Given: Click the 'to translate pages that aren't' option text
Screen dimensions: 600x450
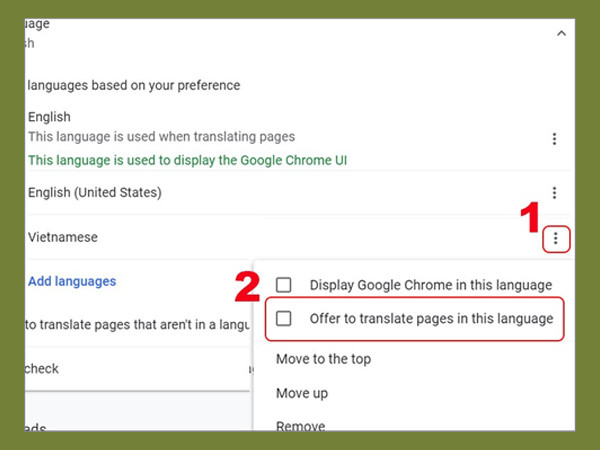Looking at the screenshot, I should point(137,325).
